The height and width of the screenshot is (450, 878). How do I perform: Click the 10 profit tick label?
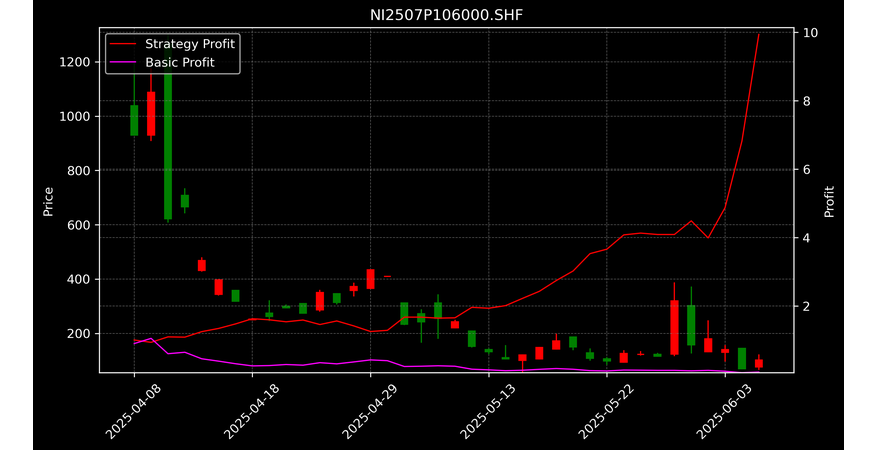tap(810, 32)
